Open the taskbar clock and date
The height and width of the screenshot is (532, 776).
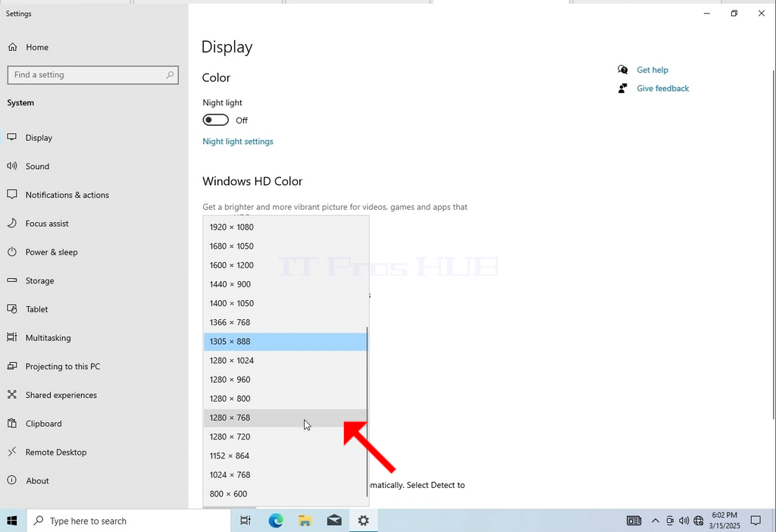click(724, 521)
